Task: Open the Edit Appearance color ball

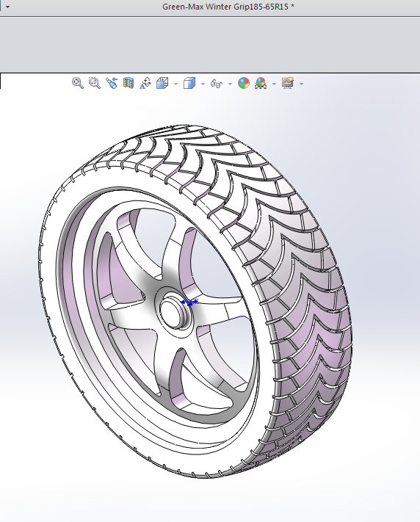Action: click(x=244, y=83)
